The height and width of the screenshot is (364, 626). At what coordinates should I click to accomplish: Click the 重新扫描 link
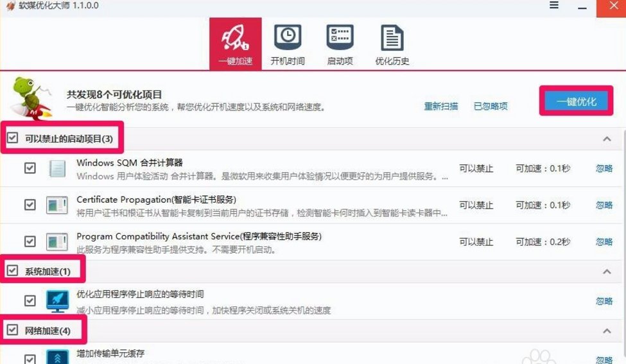pyautogui.click(x=440, y=106)
